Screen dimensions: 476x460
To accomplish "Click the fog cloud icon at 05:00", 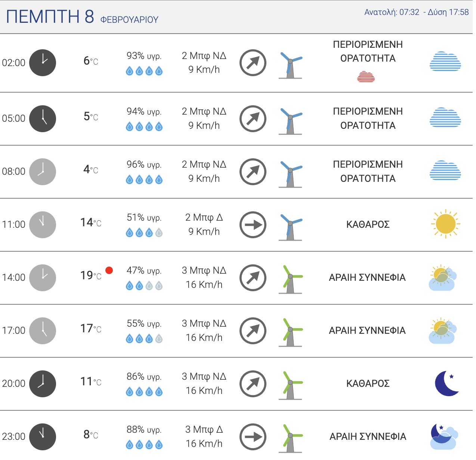I will point(445,117).
